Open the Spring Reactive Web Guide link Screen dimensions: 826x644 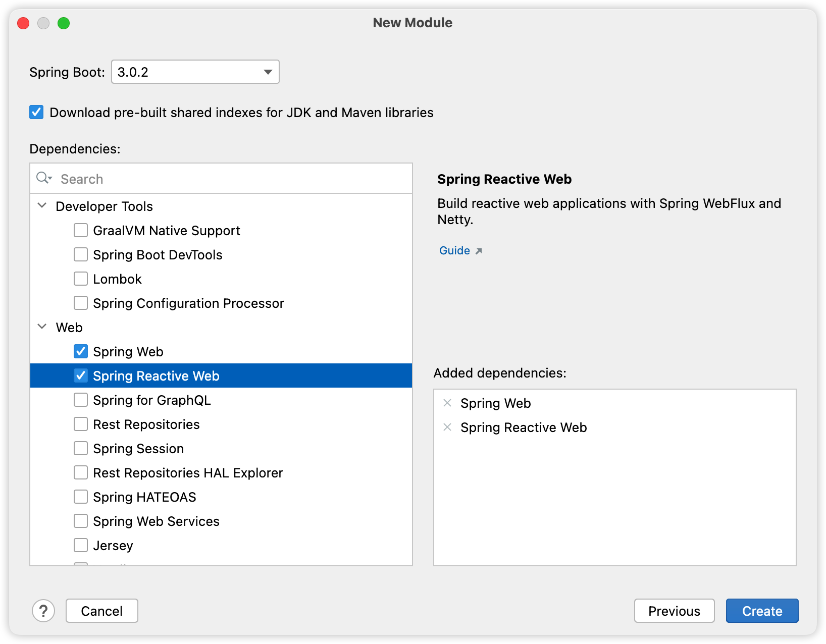click(x=455, y=251)
